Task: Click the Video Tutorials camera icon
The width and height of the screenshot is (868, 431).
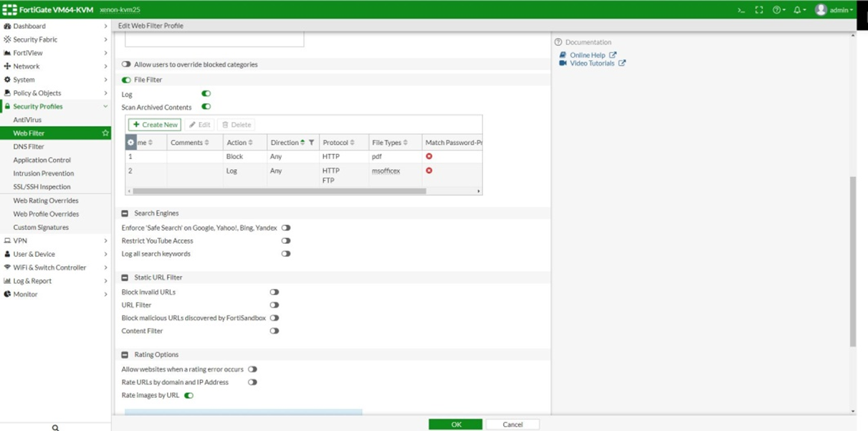Action: (x=563, y=63)
